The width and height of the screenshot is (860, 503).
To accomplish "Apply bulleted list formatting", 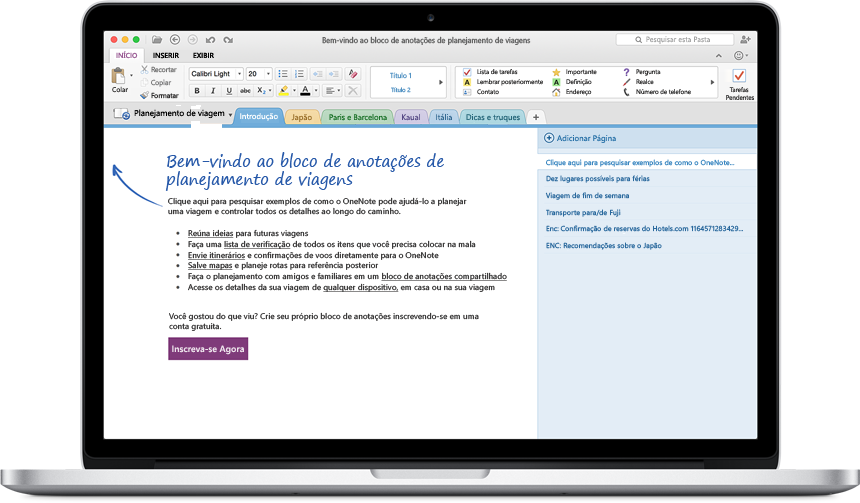I will tap(283, 74).
